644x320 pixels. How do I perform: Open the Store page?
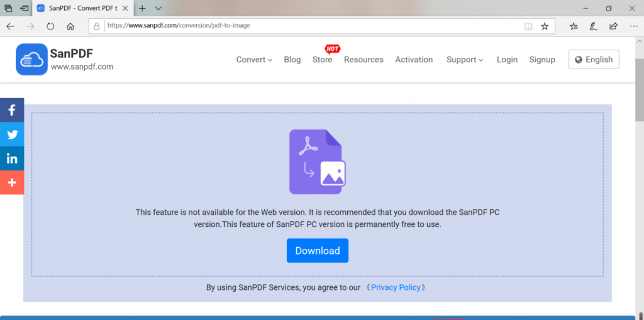322,60
